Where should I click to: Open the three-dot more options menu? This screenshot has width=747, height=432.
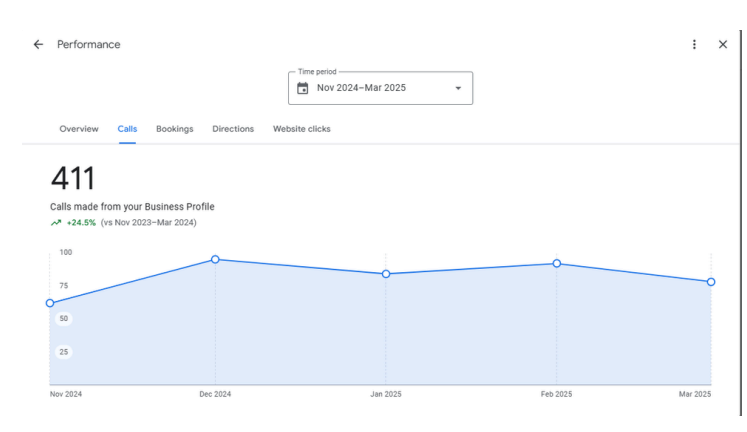(x=694, y=45)
